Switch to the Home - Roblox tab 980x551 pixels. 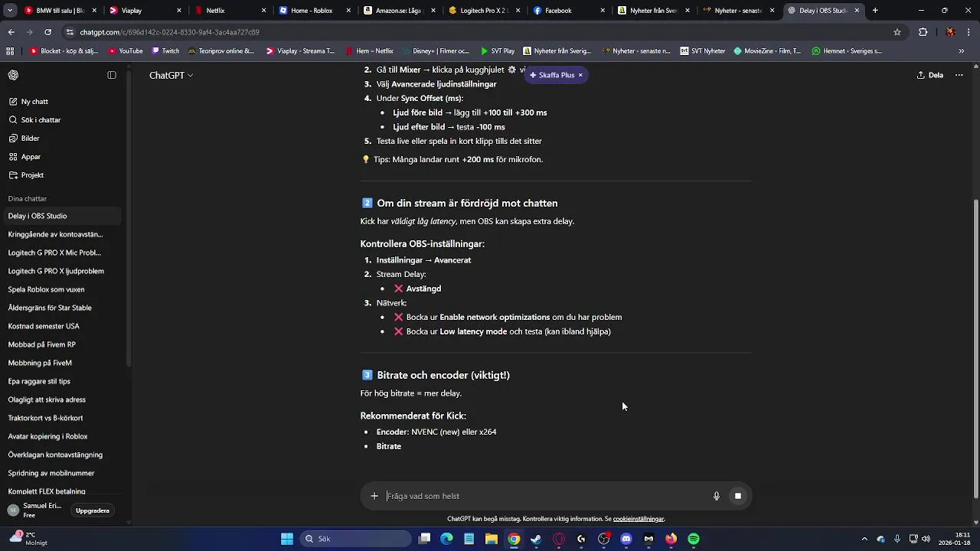coord(315,11)
